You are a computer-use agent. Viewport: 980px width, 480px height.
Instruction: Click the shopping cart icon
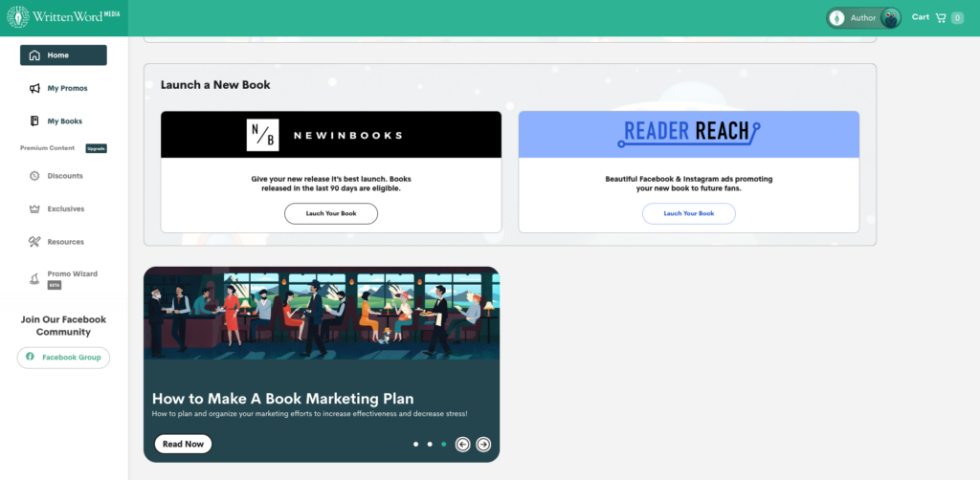(x=941, y=18)
